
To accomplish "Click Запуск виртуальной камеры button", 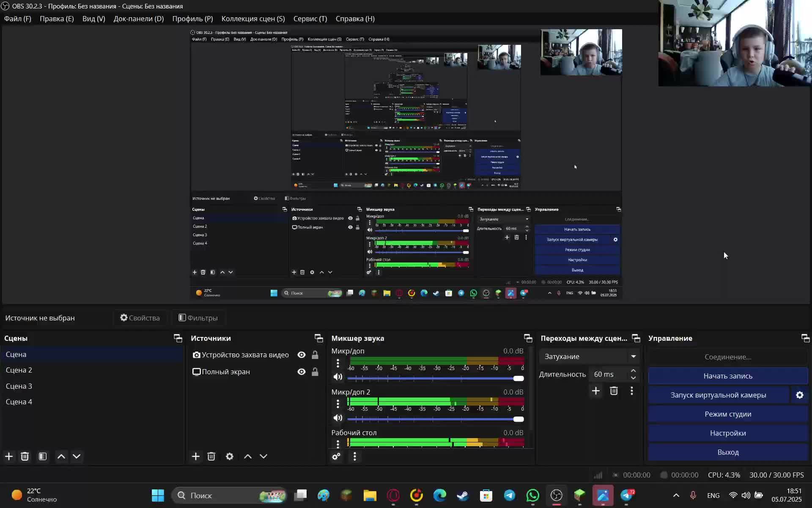I will 718,395.
